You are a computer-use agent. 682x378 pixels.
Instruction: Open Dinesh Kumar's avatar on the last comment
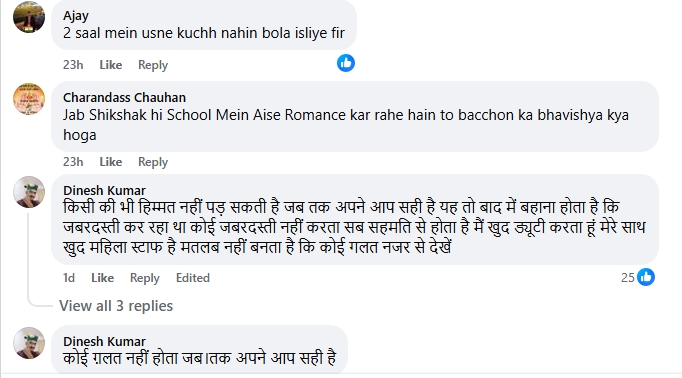coord(29,343)
